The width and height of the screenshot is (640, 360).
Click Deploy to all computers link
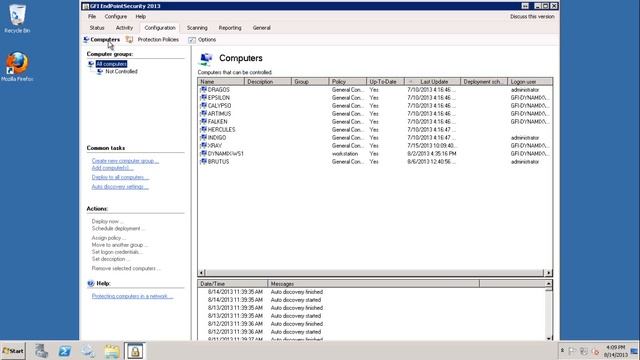(x=120, y=178)
